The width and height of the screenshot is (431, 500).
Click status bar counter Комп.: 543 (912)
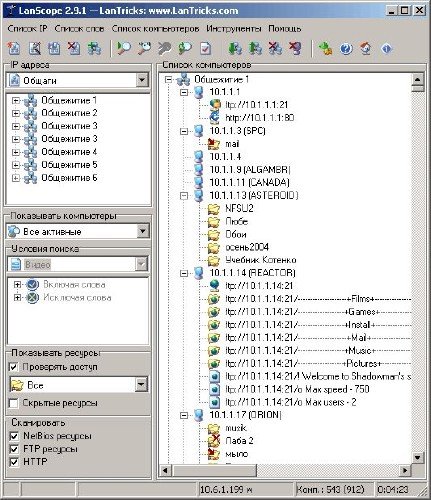coord(330,489)
